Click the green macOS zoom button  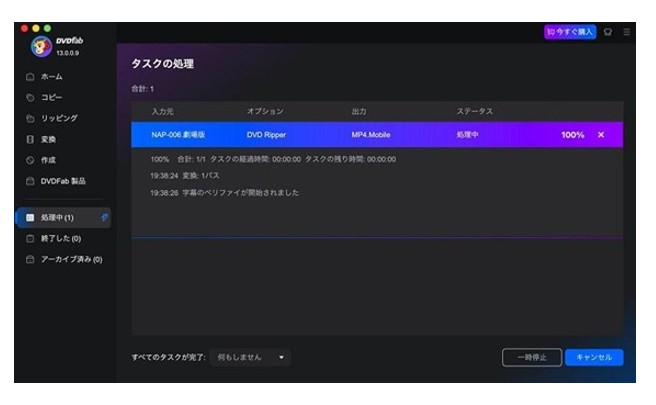(48, 28)
